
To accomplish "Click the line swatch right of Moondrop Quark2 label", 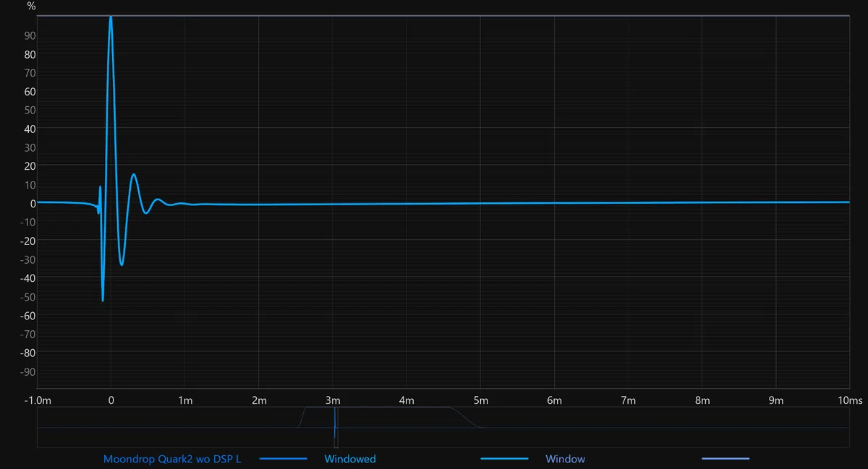I will point(283,459).
